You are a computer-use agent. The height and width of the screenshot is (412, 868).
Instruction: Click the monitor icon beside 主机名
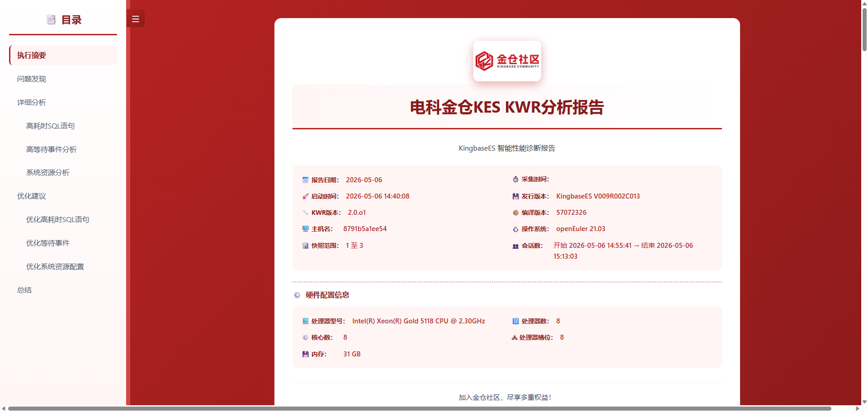point(305,229)
